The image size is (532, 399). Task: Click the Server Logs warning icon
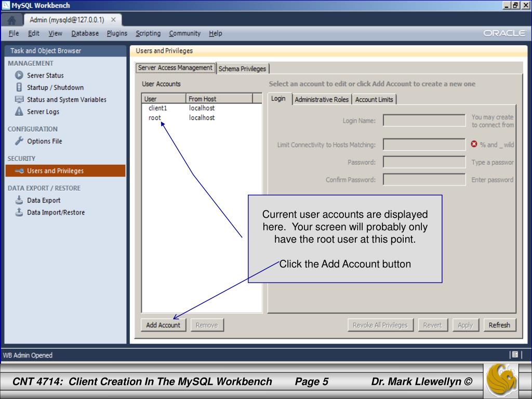pyautogui.click(x=19, y=111)
